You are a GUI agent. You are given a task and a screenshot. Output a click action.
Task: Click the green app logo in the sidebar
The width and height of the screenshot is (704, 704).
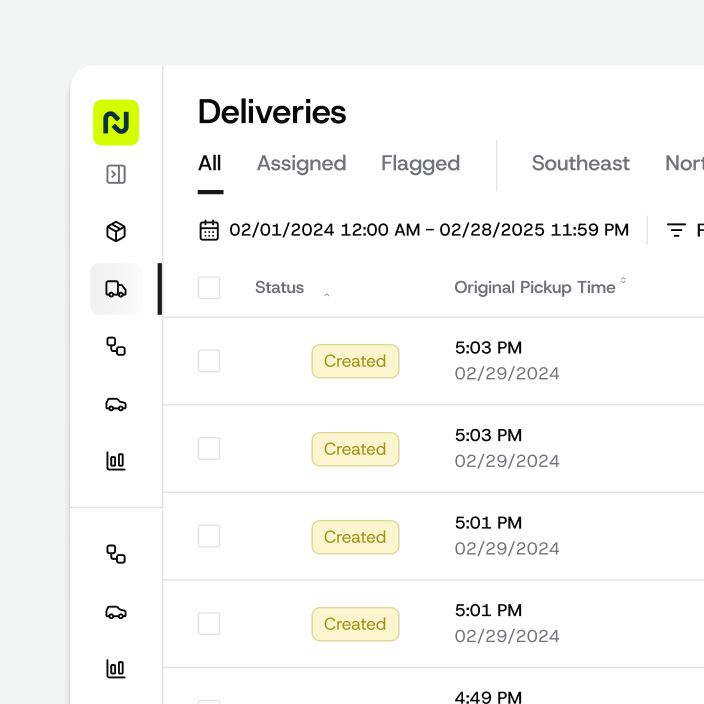coord(116,123)
